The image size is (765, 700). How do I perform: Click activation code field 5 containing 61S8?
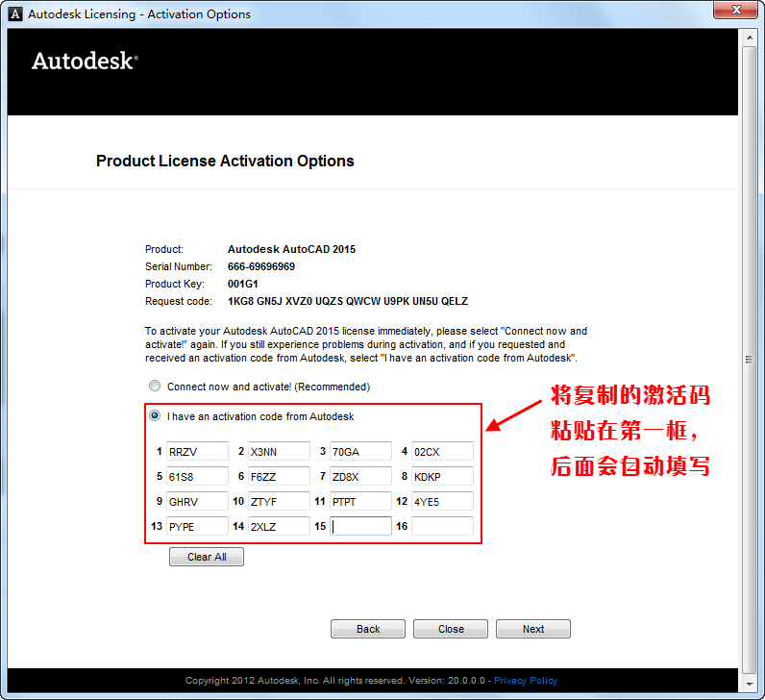click(x=197, y=476)
